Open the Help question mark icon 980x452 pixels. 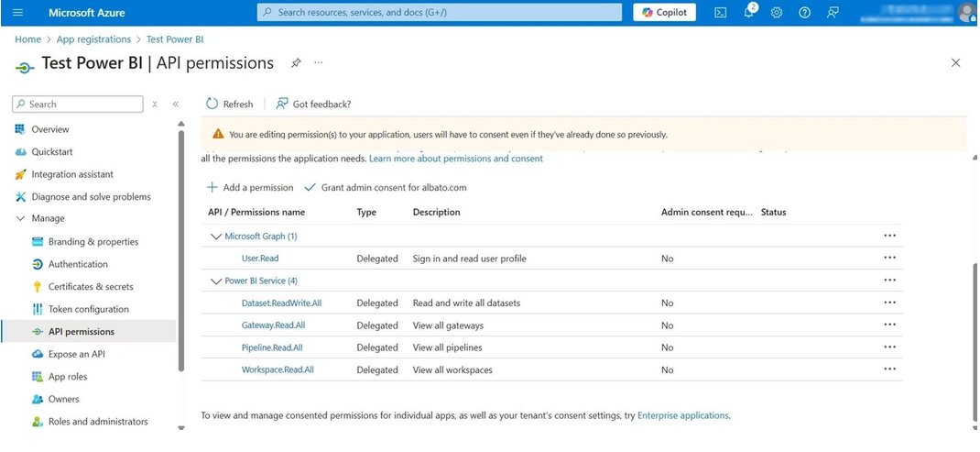coord(804,13)
